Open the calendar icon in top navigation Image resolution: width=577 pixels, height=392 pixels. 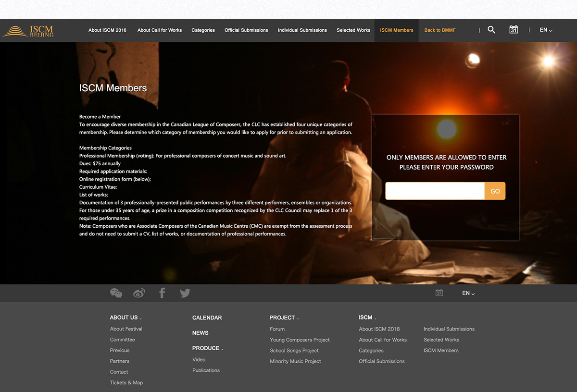click(x=514, y=30)
